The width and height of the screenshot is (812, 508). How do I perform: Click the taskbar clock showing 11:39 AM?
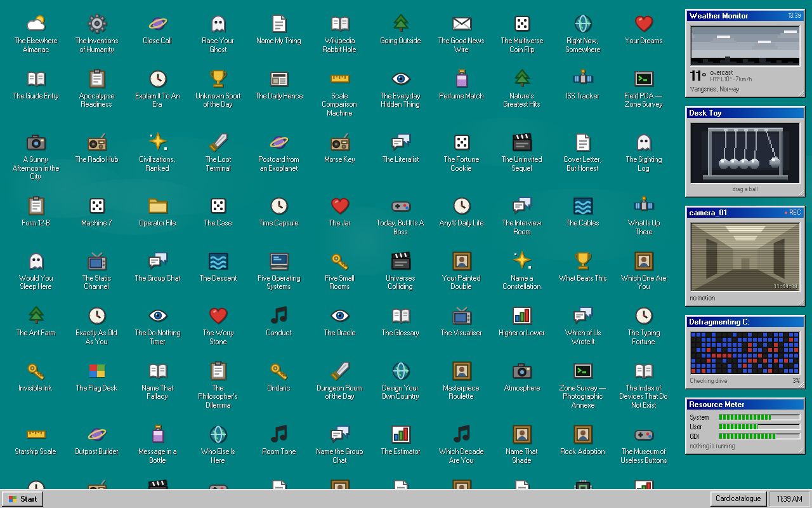(x=789, y=499)
